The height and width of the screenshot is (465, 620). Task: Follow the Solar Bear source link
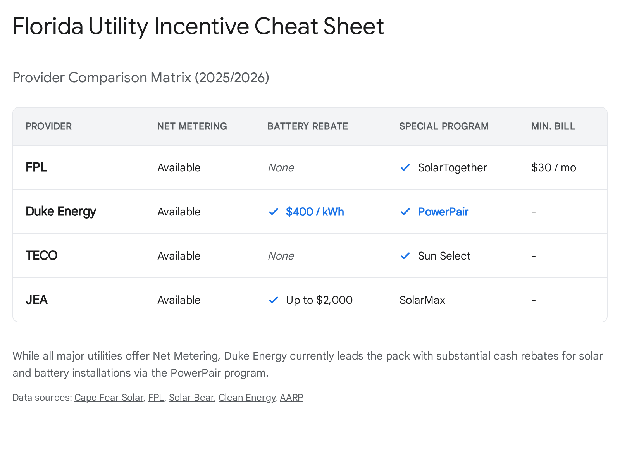coord(191,398)
